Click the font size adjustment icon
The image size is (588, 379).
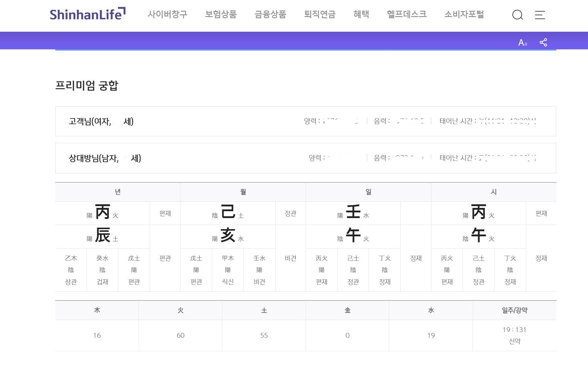[x=522, y=42]
